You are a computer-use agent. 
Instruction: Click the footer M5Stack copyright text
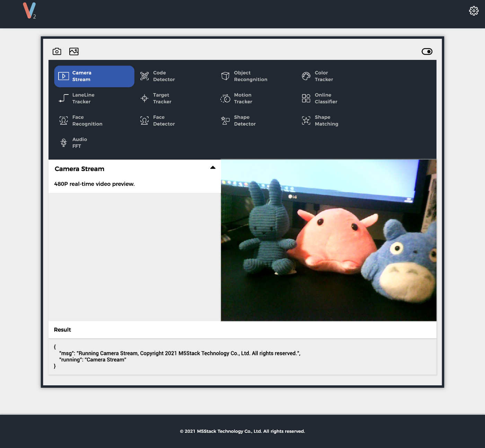(242, 431)
